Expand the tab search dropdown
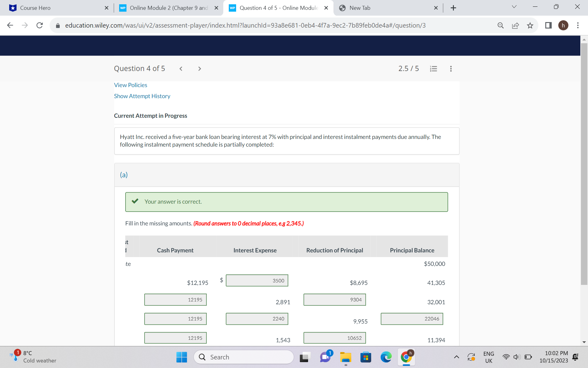588x368 pixels. point(514,7)
